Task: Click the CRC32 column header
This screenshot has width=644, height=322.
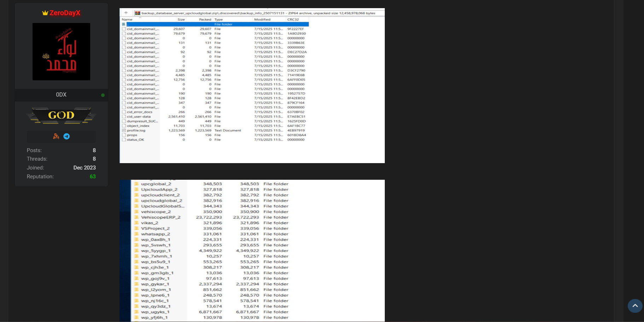Action: click(293, 19)
